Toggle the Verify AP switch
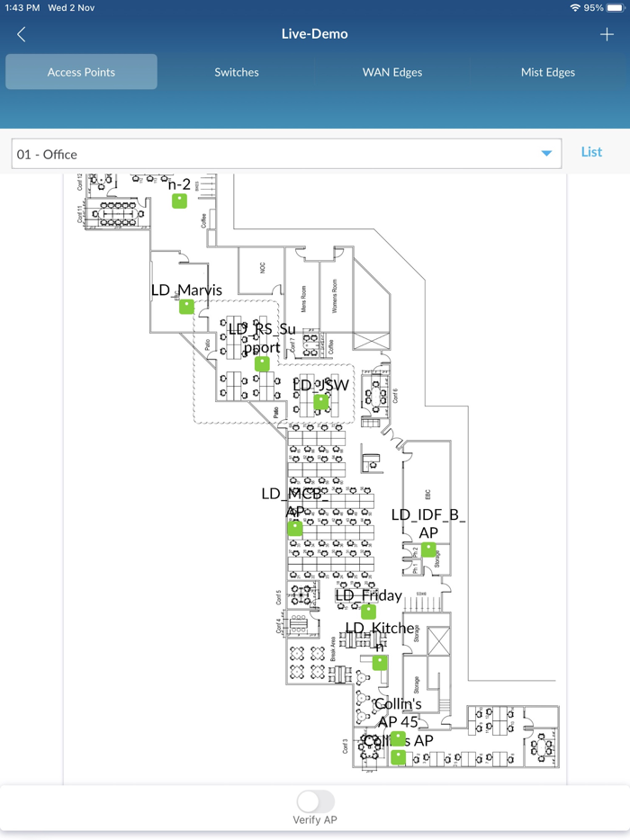 point(315,801)
